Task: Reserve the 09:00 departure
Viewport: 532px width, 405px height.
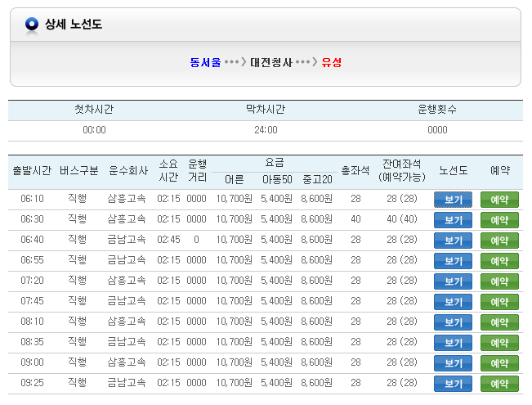Action: pyautogui.click(x=499, y=363)
